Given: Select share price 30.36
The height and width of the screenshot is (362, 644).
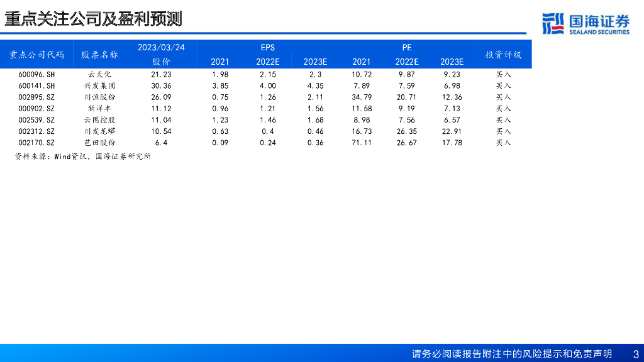Looking at the screenshot, I should 161,85.
